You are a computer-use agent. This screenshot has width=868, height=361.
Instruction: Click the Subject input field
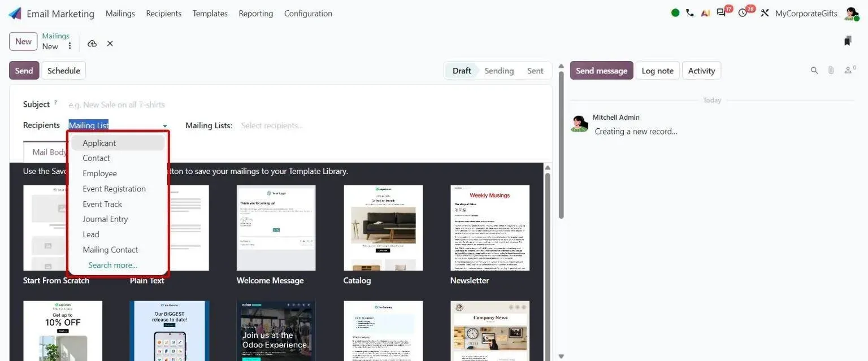point(305,105)
